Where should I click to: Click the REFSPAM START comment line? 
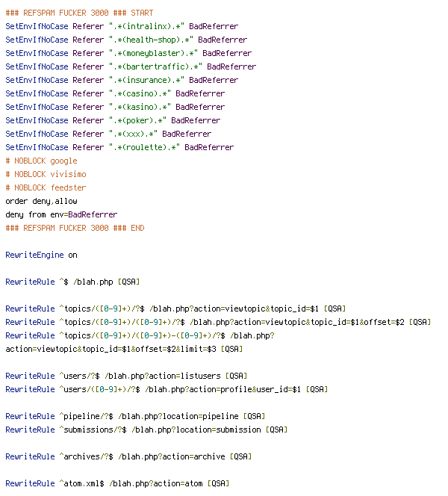coord(77,13)
